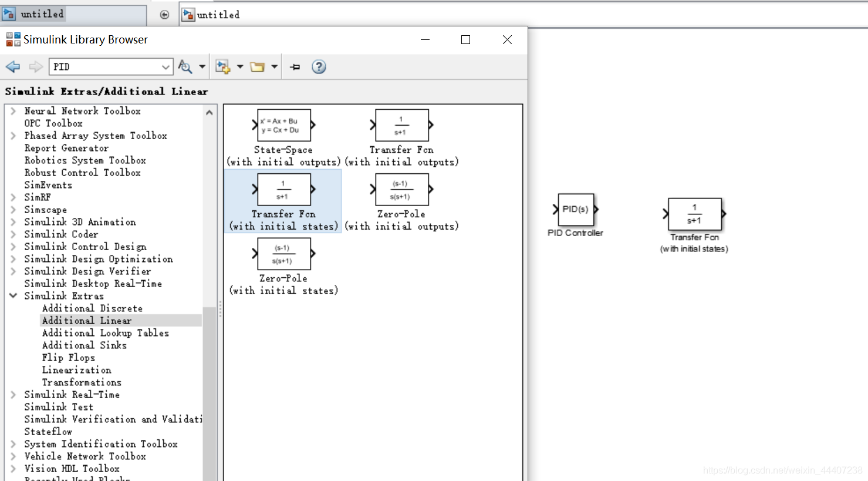This screenshot has width=868, height=481.
Task: Click the library tree scroll-up arrow
Action: coord(210,112)
